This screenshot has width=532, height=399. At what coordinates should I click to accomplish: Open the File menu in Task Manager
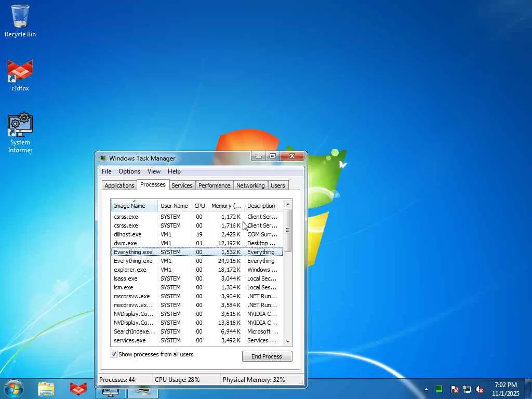(107, 171)
